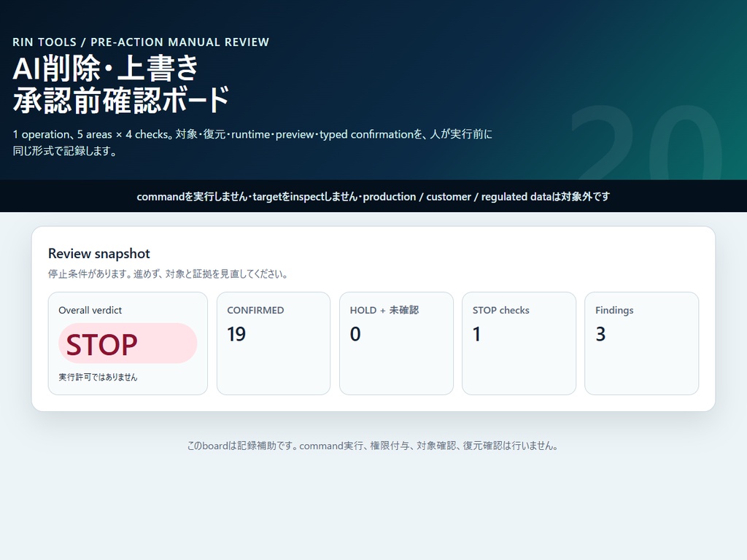747x560 pixels.
Task: Click the 停止条件があります warning text
Action: point(168,274)
